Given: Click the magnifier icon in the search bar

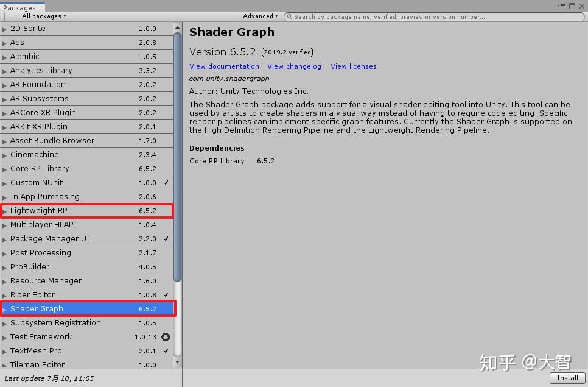Looking at the screenshot, I should [x=289, y=16].
